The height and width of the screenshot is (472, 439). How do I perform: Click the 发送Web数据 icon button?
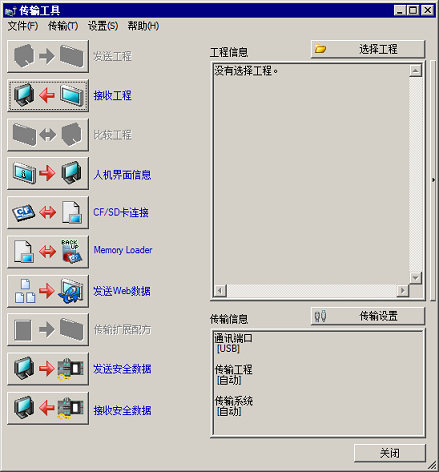coord(48,291)
